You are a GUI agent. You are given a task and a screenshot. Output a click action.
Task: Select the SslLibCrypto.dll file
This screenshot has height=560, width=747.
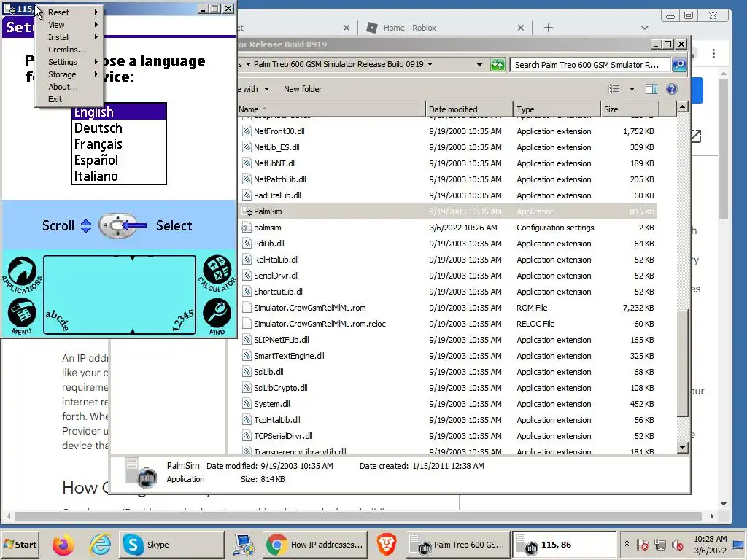(x=281, y=388)
